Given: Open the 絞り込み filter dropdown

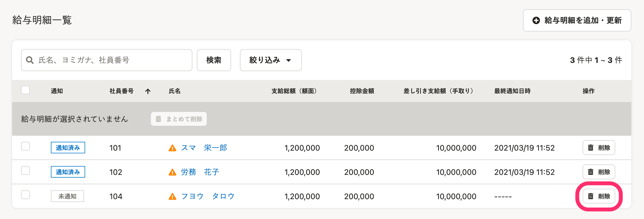Looking at the screenshot, I should tap(271, 60).
